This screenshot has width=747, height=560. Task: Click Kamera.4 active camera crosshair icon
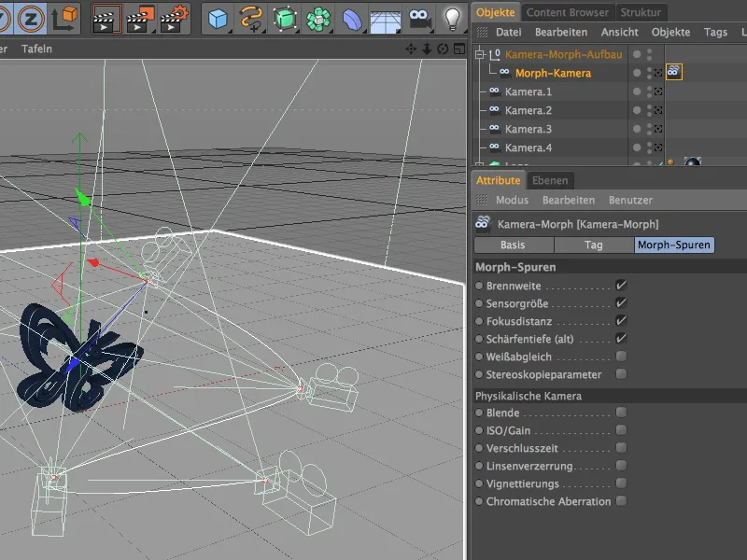pos(658,147)
